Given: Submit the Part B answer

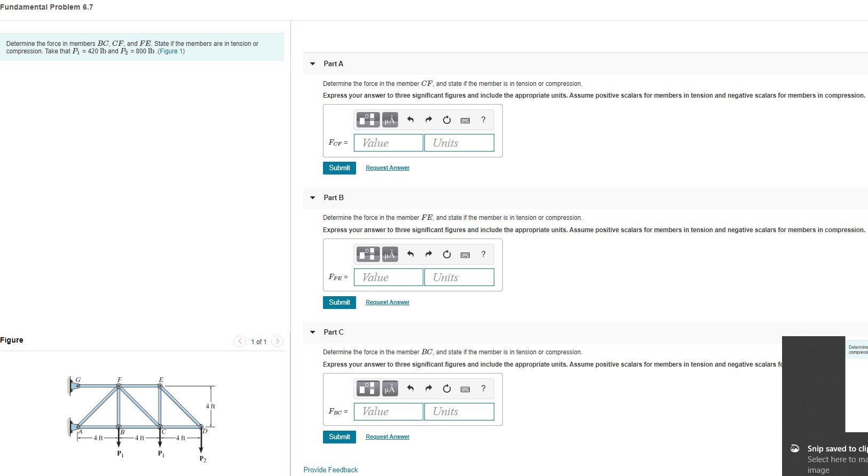Looking at the screenshot, I should click(340, 303).
